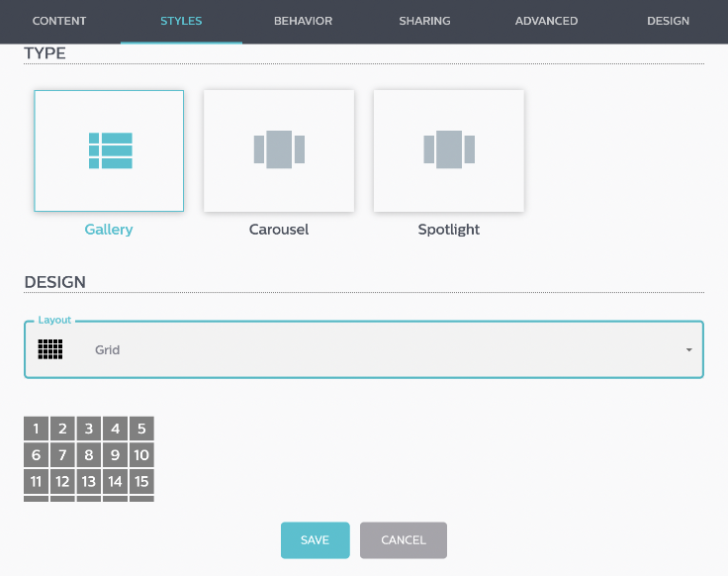Viewport: 728px width, 576px height.
Task: Click the Gallery label text
Action: [109, 230]
